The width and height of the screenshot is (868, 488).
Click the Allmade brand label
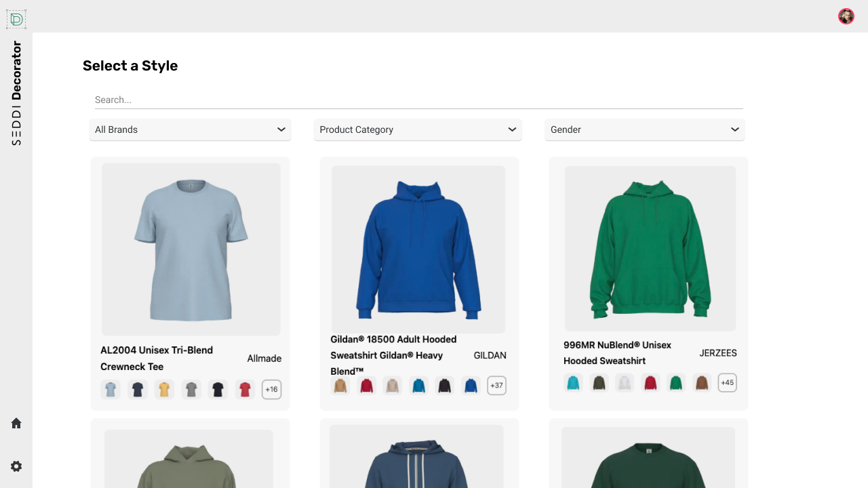point(264,359)
